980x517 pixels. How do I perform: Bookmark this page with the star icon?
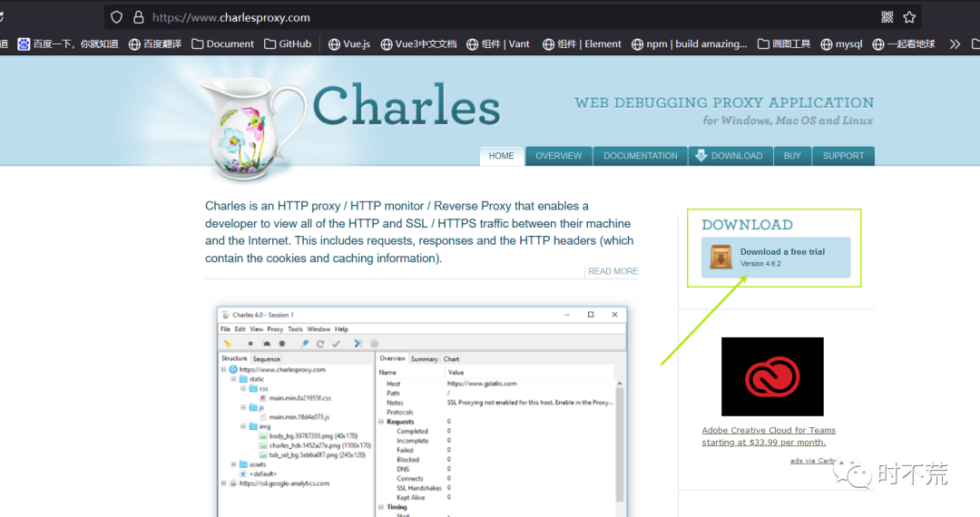909,17
